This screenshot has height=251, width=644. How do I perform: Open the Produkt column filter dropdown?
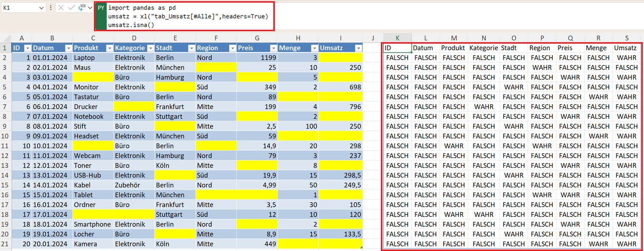coord(109,48)
